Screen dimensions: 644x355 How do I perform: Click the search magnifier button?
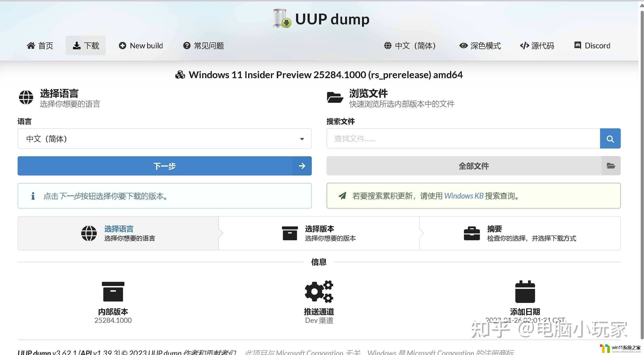click(x=610, y=138)
